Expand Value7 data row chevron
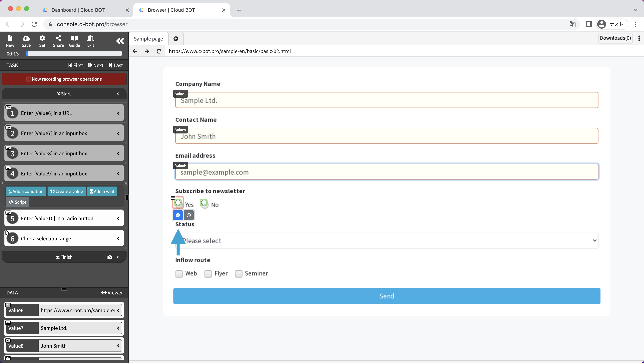The width and height of the screenshot is (644, 363). click(118, 328)
